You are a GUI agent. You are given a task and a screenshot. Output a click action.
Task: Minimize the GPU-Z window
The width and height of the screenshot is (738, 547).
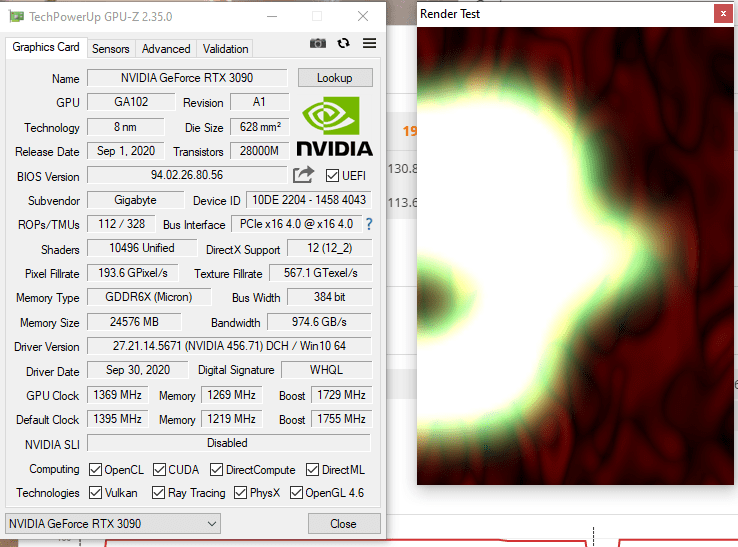coord(272,16)
